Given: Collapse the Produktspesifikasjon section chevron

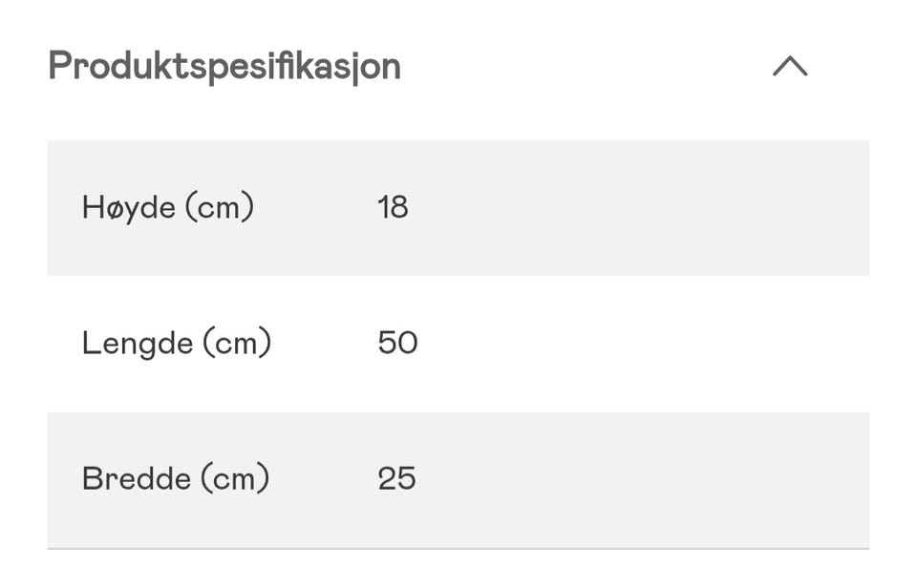Looking at the screenshot, I should coord(790,66).
